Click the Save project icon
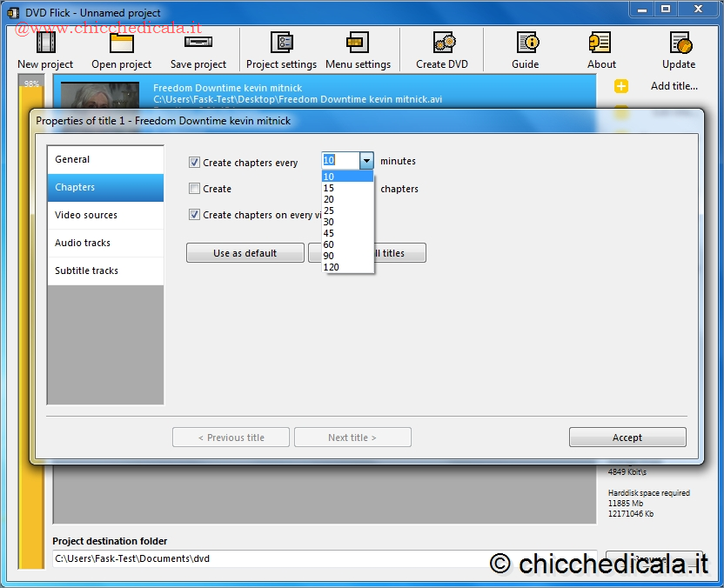The width and height of the screenshot is (724, 588). click(x=198, y=43)
